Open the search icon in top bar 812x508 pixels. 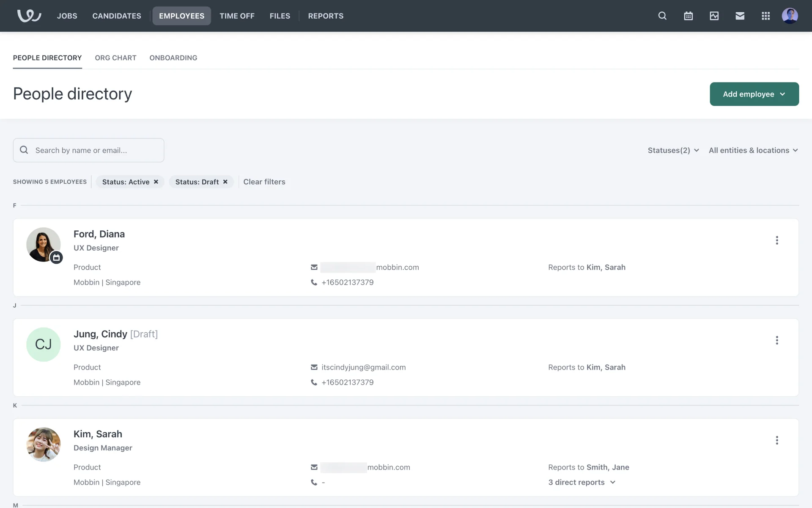(x=662, y=16)
